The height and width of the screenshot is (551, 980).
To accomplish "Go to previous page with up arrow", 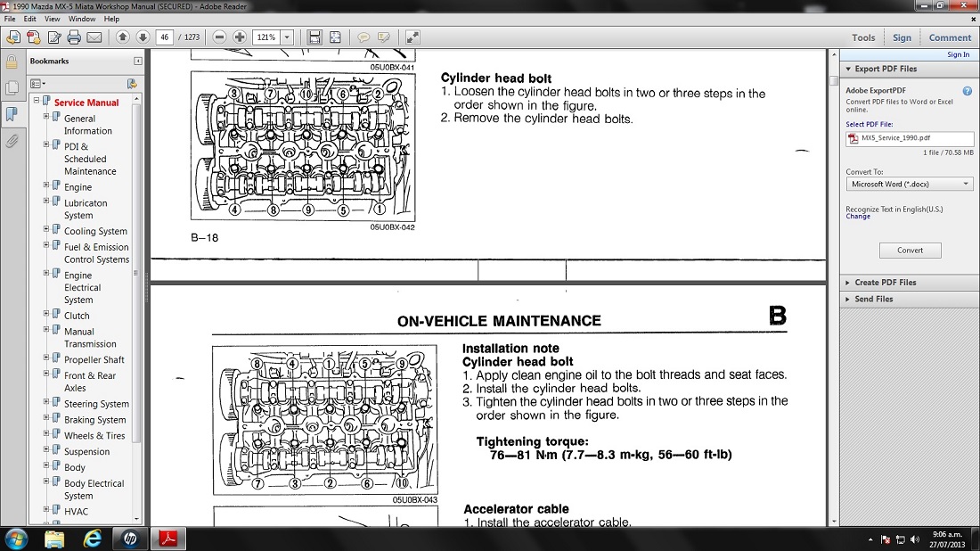I will (x=123, y=37).
